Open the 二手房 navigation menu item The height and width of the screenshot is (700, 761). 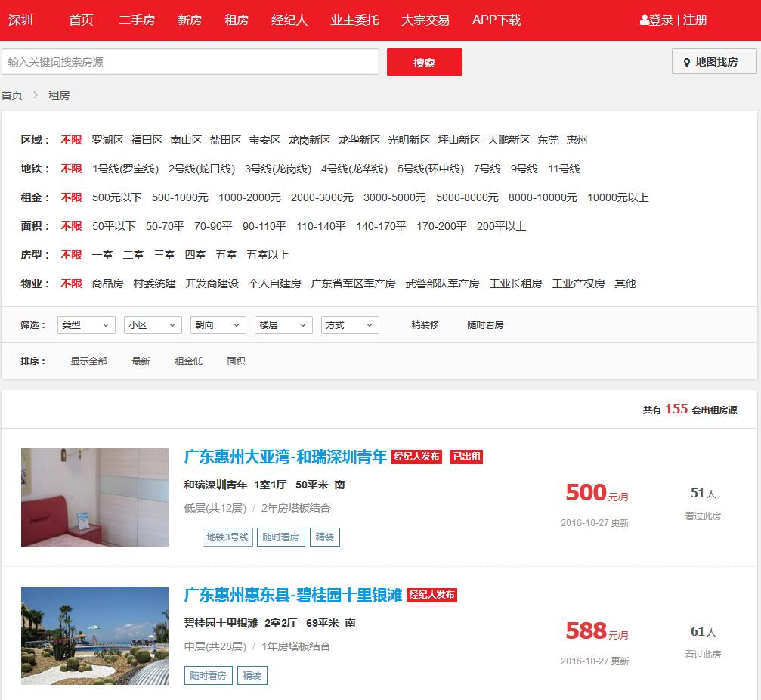pyautogui.click(x=137, y=20)
